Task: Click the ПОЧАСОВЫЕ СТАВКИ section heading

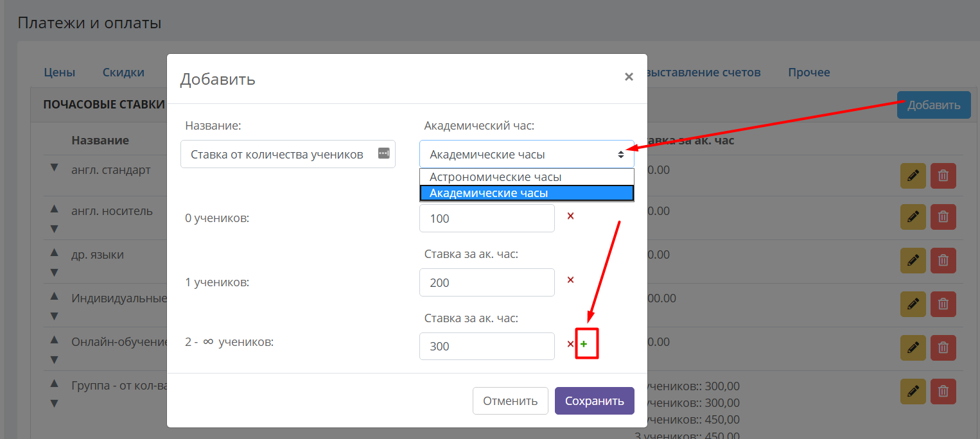Action: [x=104, y=104]
